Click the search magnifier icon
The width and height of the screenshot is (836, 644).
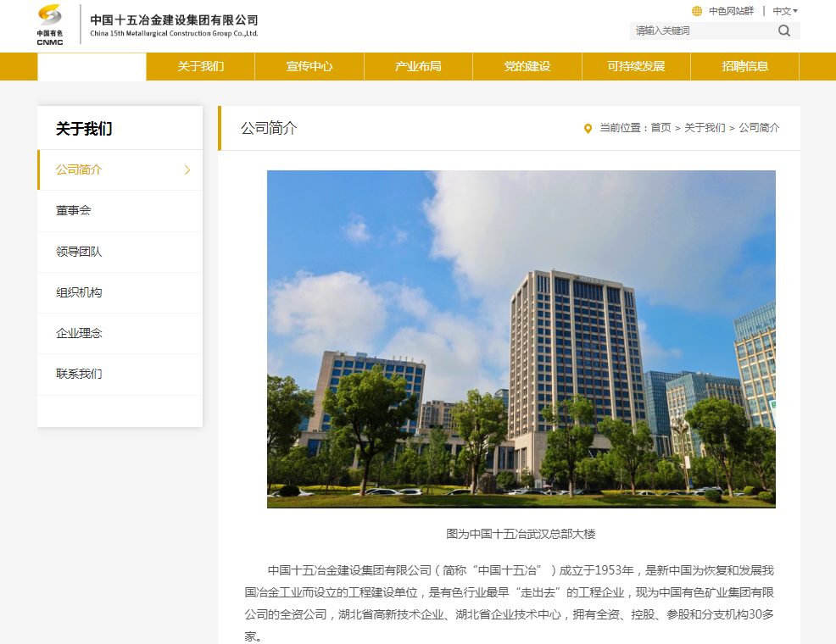point(783,31)
